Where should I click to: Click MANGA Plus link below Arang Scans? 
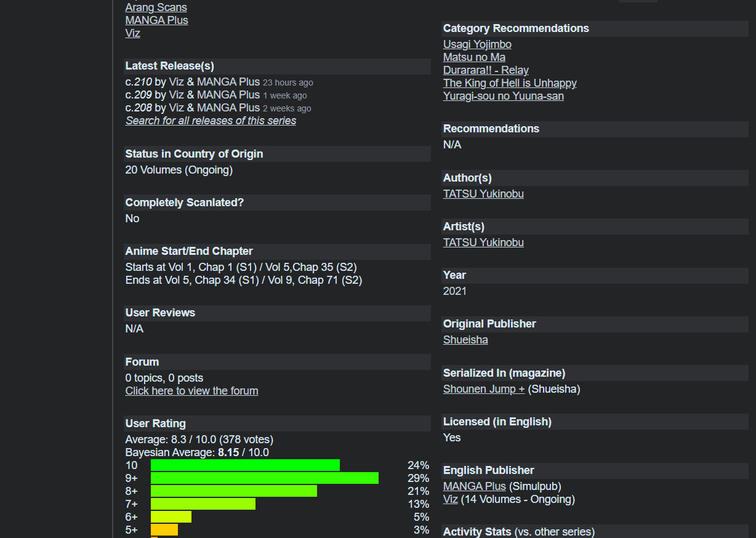[156, 20]
